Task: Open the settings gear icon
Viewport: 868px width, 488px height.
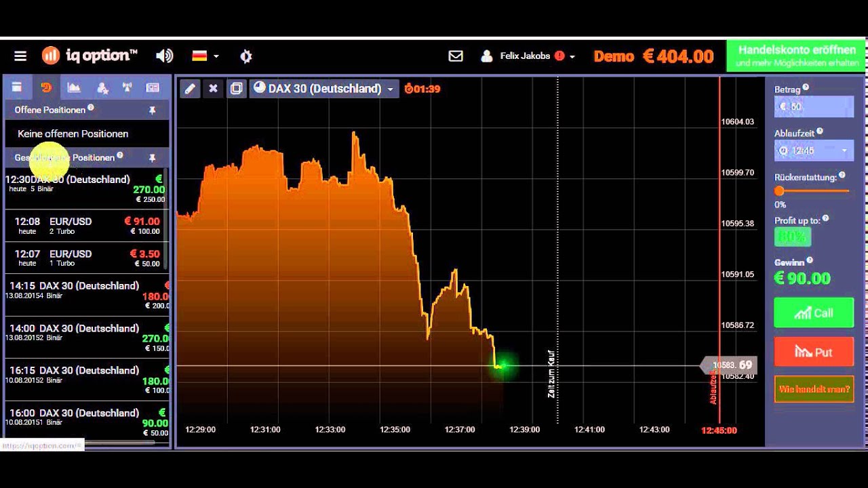Action: [246, 56]
